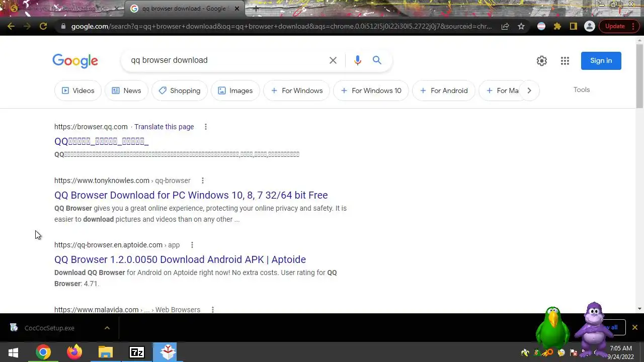
Task: Share this page from address bar
Action: pyautogui.click(x=505, y=26)
